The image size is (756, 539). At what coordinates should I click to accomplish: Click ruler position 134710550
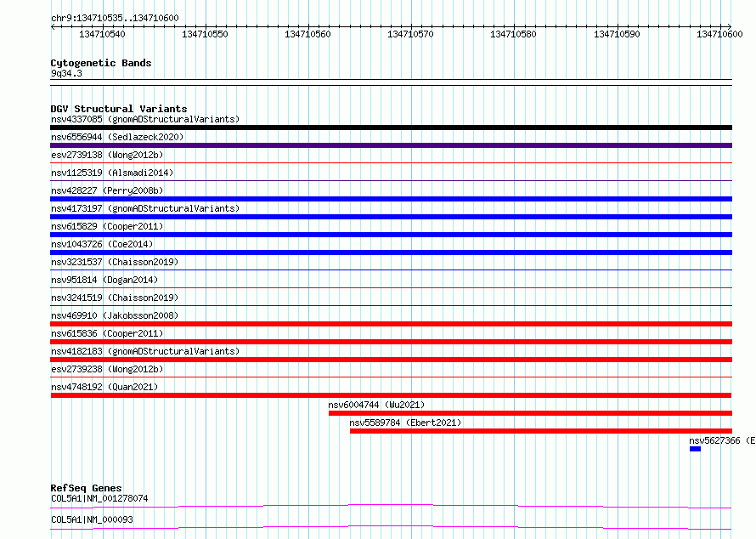tap(205, 34)
